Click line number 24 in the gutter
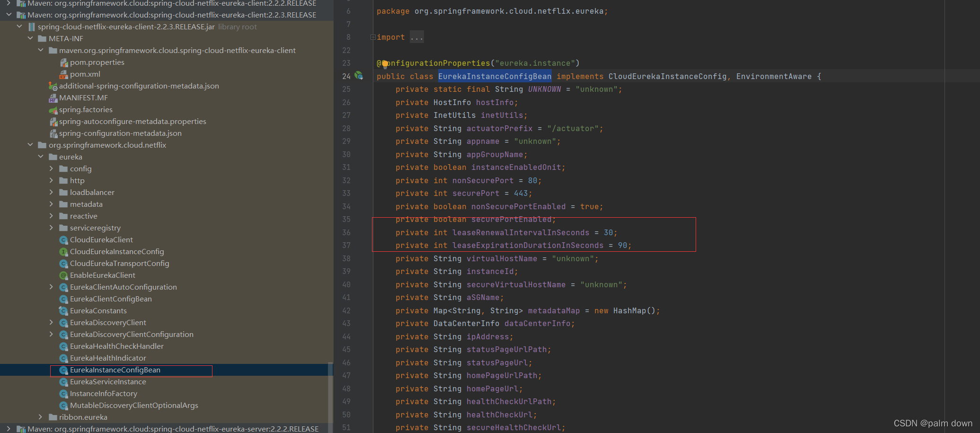 [x=346, y=76]
